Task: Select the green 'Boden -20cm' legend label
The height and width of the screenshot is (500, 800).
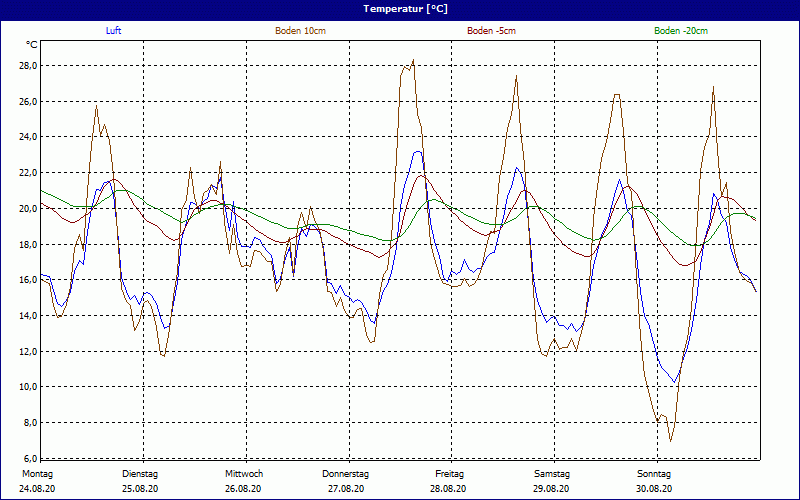Action: (681, 31)
